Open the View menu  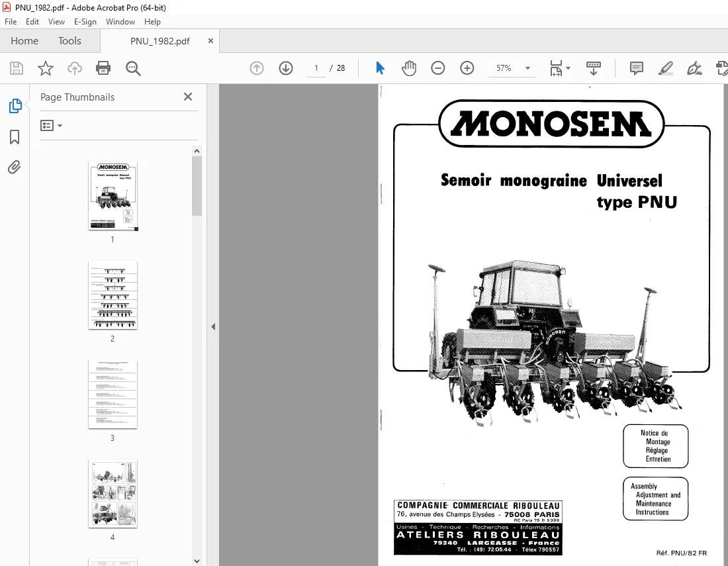pos(56,22)
